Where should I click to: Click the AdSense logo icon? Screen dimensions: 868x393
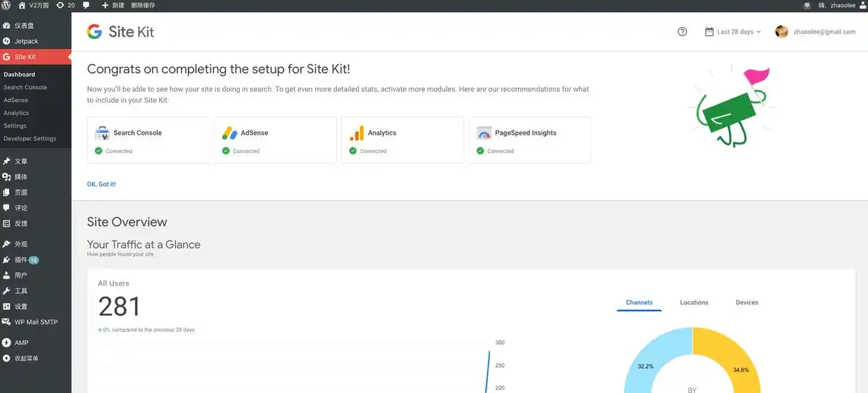coord(229,133)
